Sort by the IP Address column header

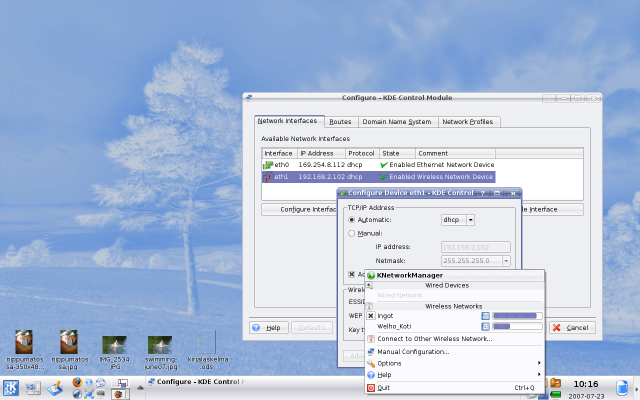click(322, 153)
